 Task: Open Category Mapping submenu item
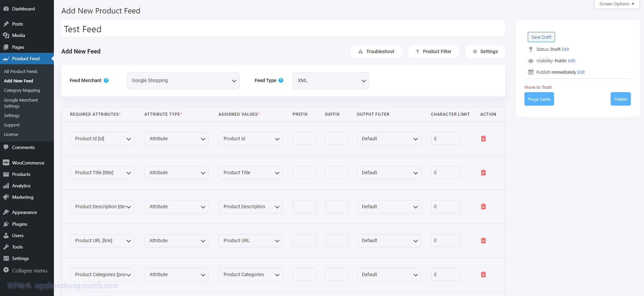tap(22, 90)
